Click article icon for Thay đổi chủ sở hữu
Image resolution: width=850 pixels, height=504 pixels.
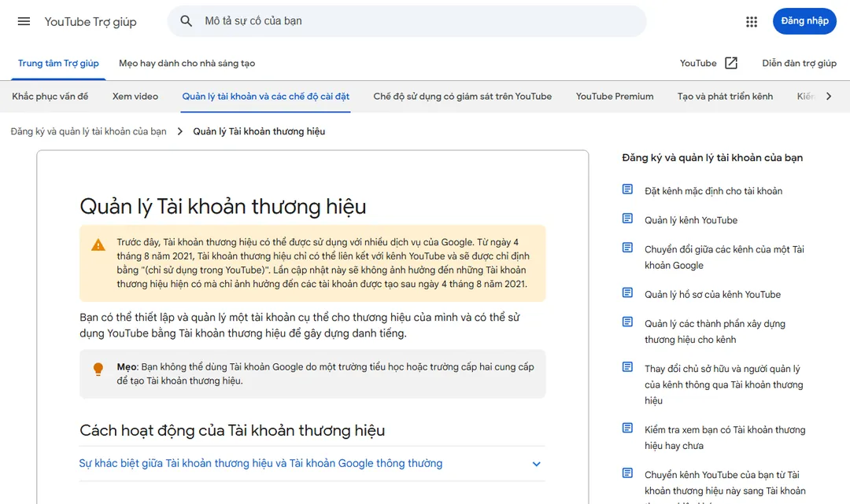[x=627, y=367]
